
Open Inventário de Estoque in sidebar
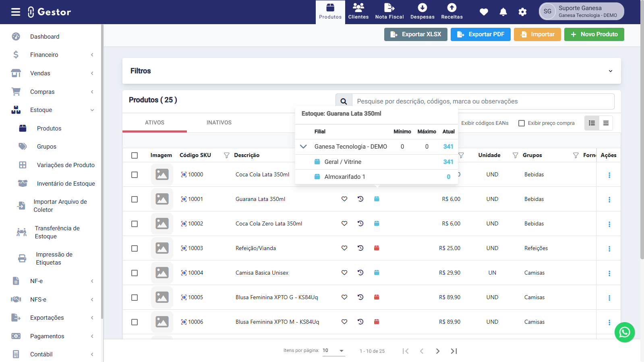tap(66, 184)
